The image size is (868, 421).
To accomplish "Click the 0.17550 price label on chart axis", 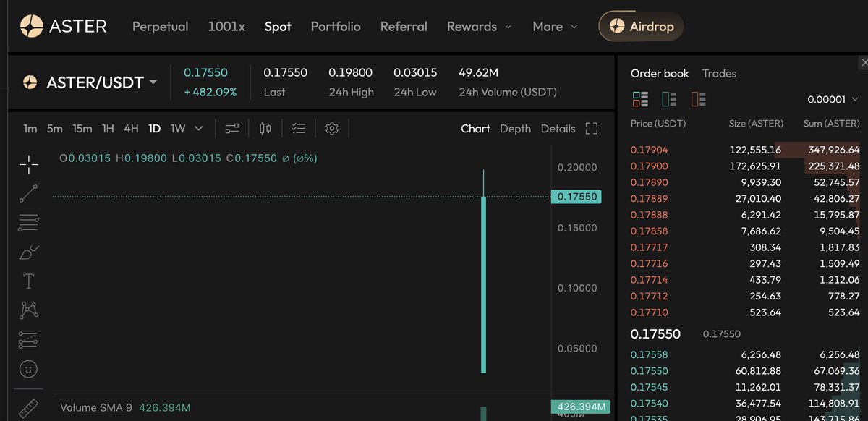I will click(x=576, y=196).
